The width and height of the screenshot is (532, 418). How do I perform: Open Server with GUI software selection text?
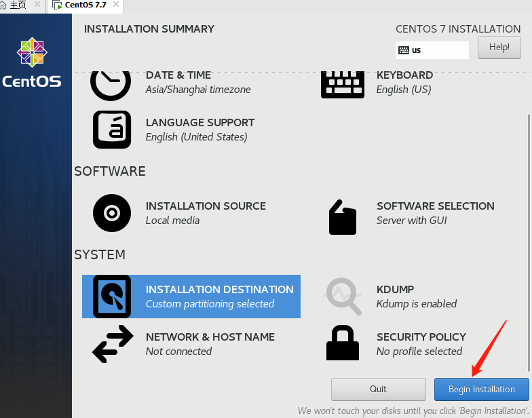pyautogui.click(x=411, y=221)
